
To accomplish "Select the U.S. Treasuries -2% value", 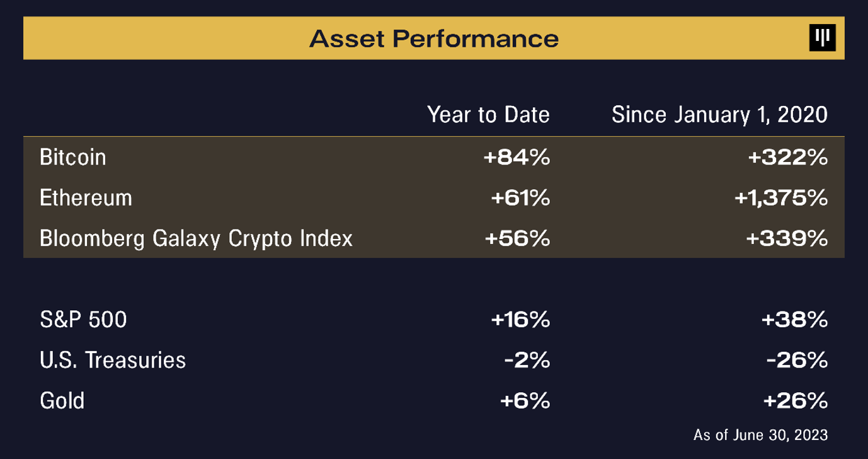I will [528, 360].
